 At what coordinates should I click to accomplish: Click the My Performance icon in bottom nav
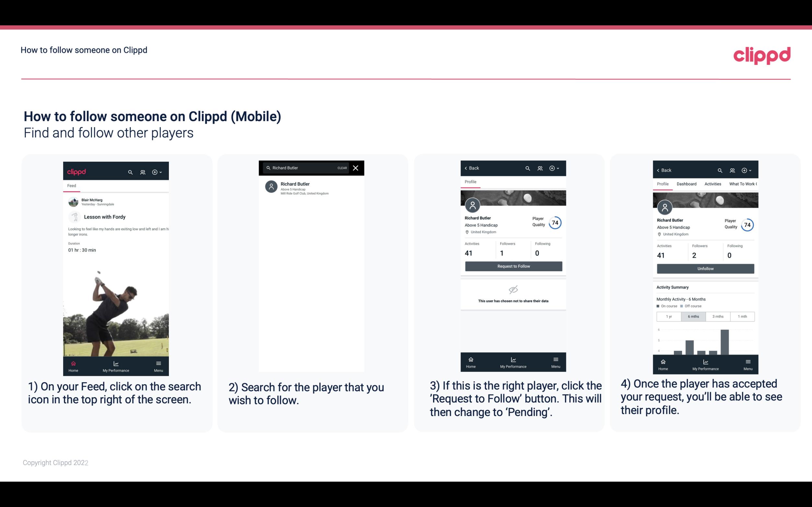click(x=116, y=362)
